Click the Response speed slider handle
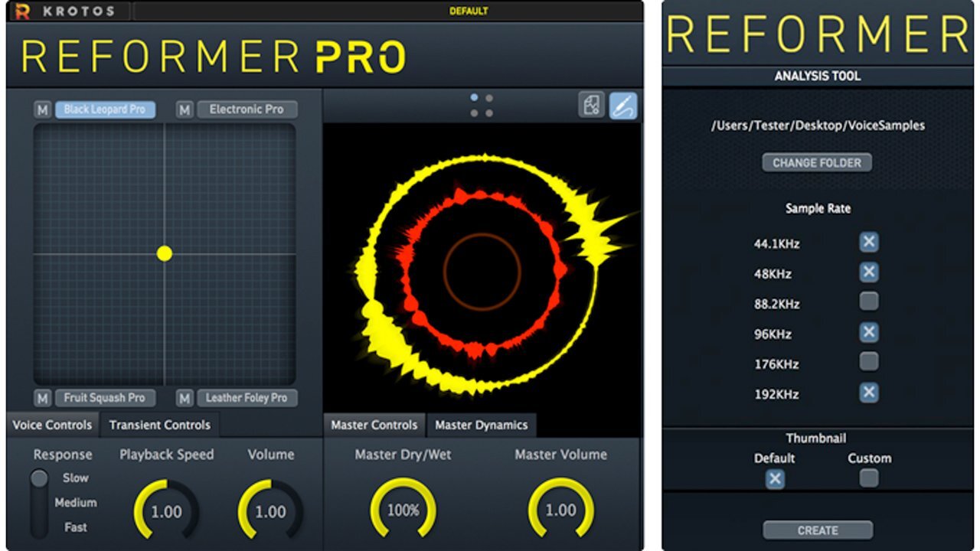The image size is (980, 551). click(39, 478)
